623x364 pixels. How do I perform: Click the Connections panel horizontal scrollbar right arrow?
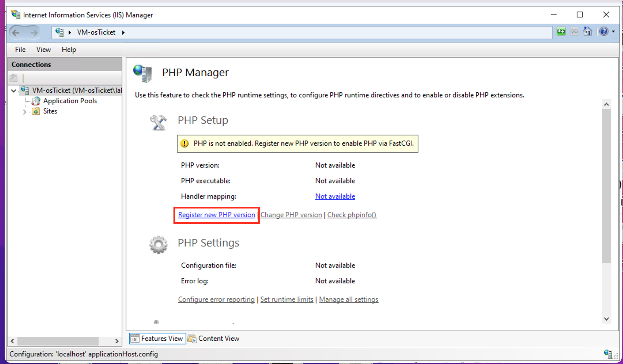(117, 341)
